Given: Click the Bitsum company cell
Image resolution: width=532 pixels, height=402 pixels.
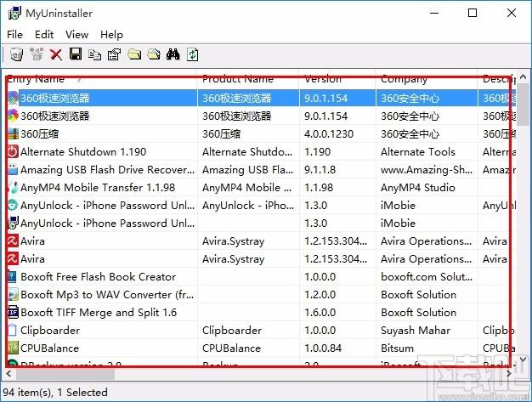Looking at the screenshot, I should point(397,348).
